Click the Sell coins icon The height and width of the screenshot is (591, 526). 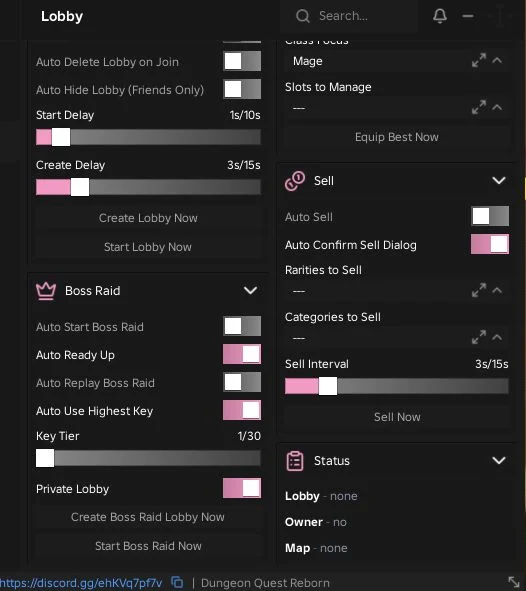pyautogui.click(x=295, y=181)
